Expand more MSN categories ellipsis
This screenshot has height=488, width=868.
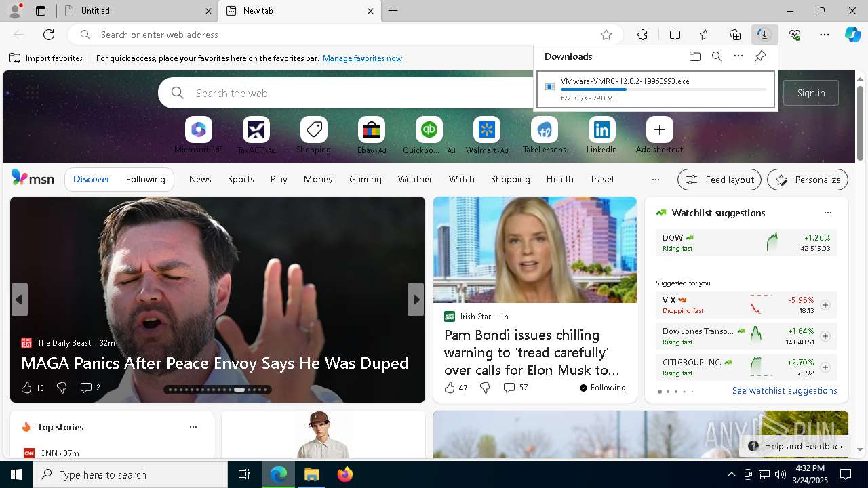click(x=655, y=180)
